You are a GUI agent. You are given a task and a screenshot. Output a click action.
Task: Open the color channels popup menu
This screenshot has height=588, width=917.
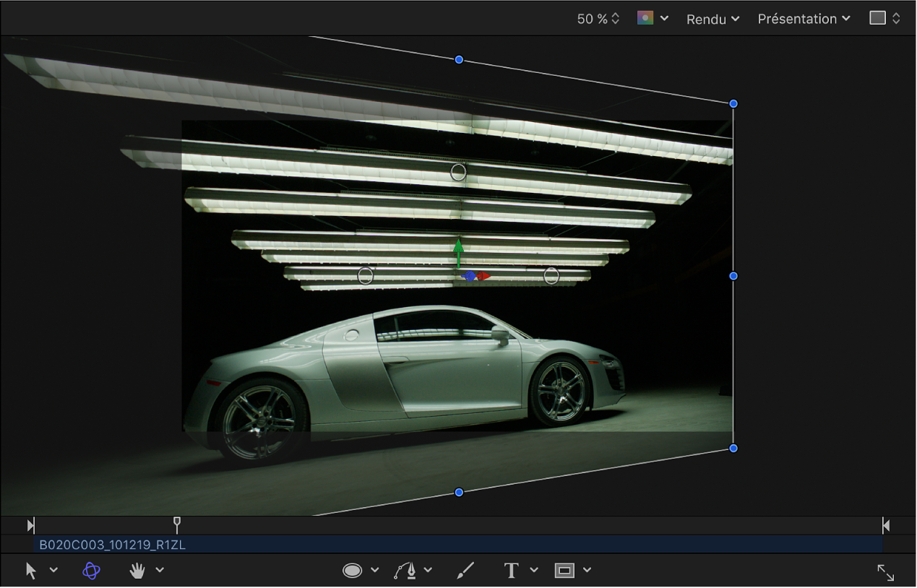653,19
